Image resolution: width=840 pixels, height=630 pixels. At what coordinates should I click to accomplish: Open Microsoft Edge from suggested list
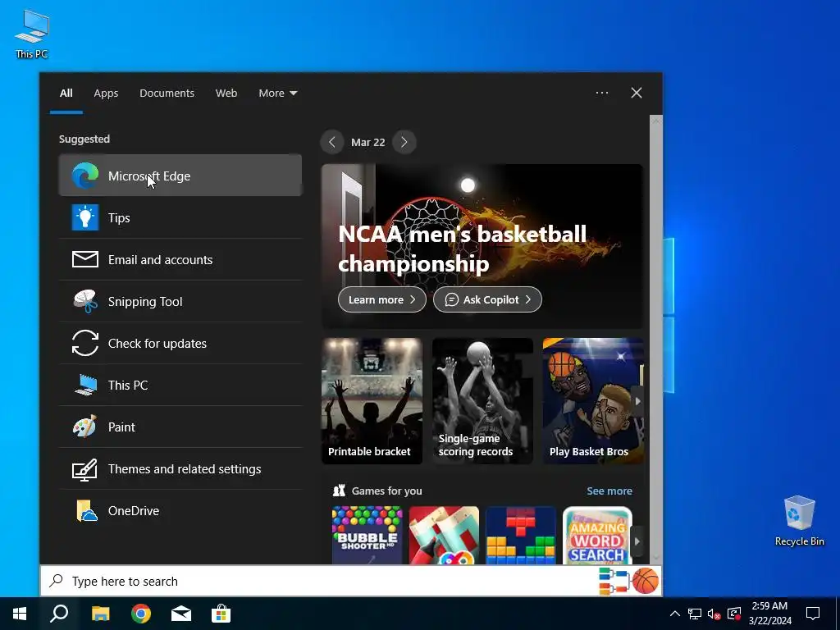[180, 176]
